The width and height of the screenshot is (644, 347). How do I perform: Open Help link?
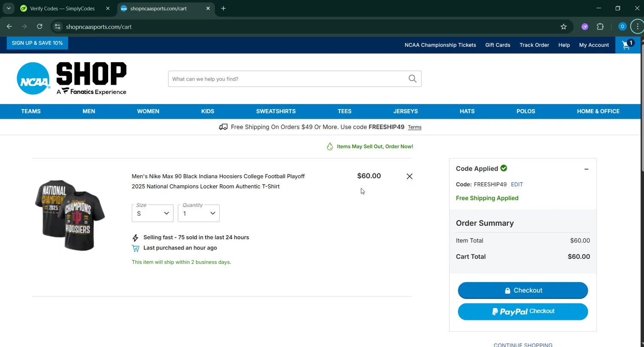tap(564, 45)
